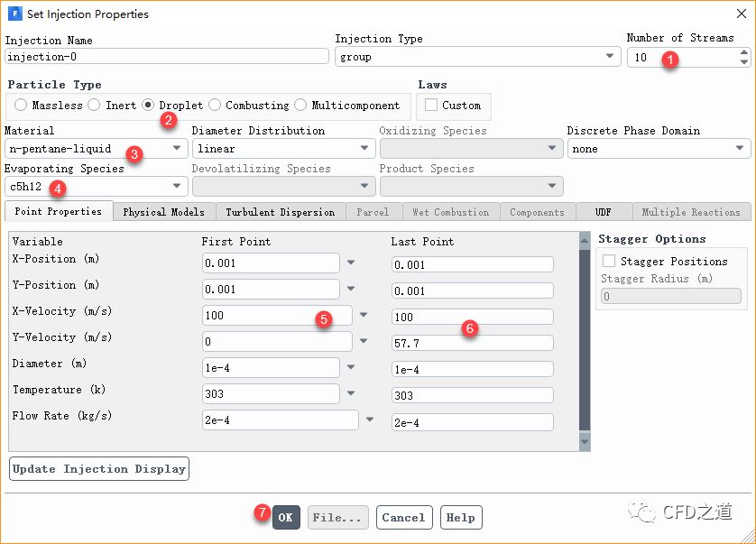Open the Evaporating Species c5h12 dropdown
Screen dimensions: 756x544
(96, 187)
